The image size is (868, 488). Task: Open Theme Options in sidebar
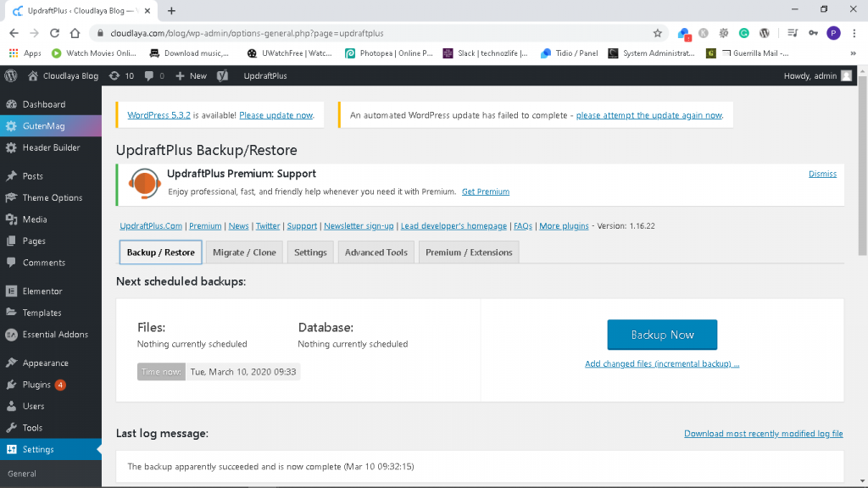[x=51, y=197]
